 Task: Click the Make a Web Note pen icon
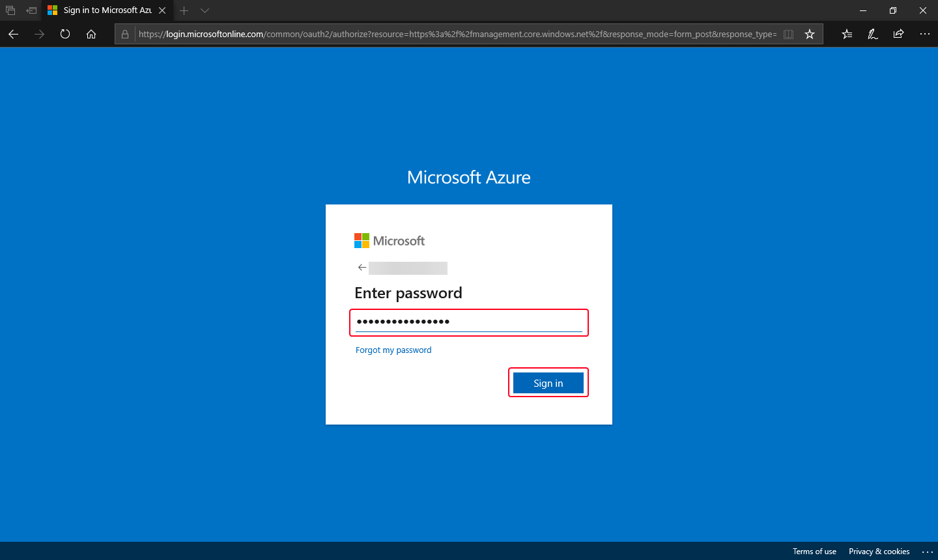point(873,34)
